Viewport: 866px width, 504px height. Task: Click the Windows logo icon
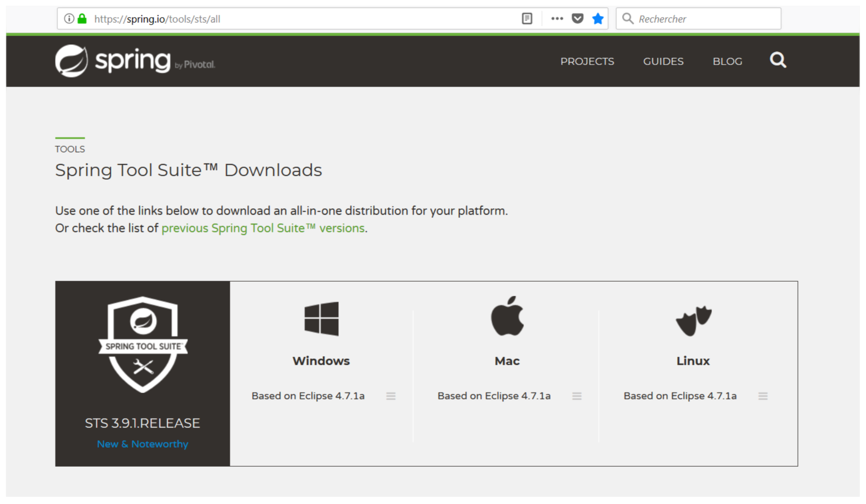(321, 318)
